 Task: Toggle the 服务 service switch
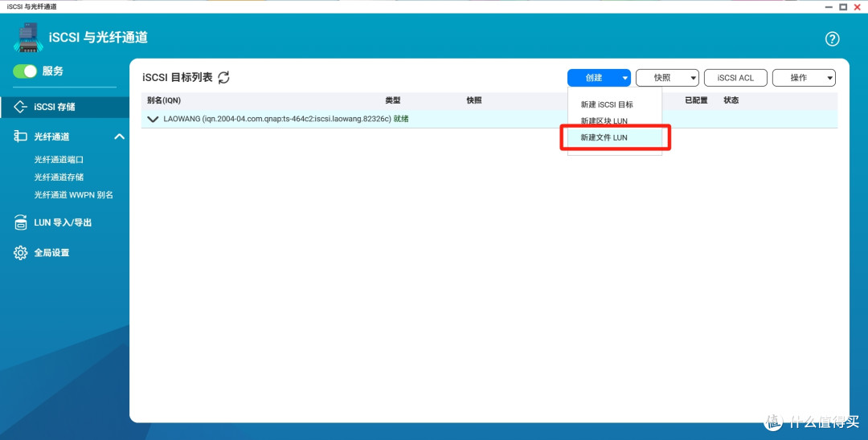click(25, 71)
